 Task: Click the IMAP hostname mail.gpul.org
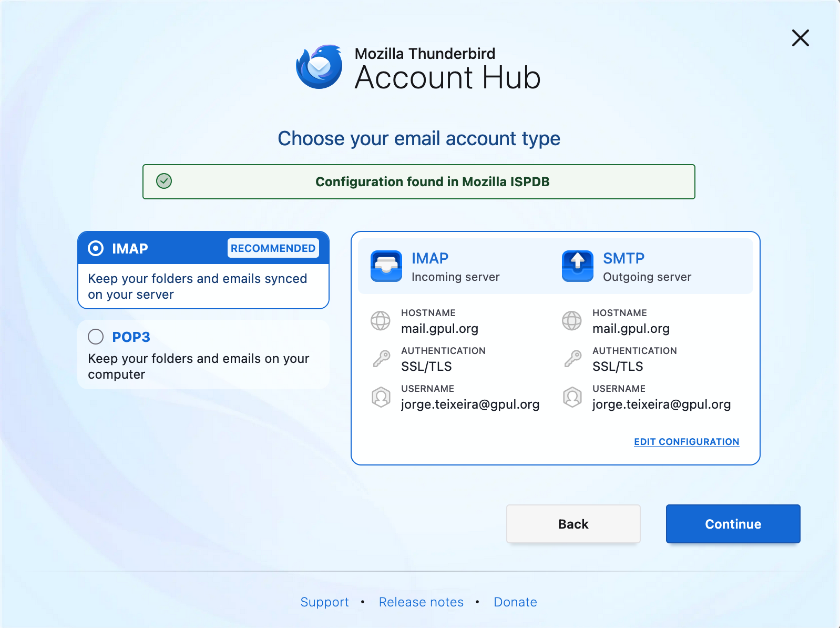(439, 329)
